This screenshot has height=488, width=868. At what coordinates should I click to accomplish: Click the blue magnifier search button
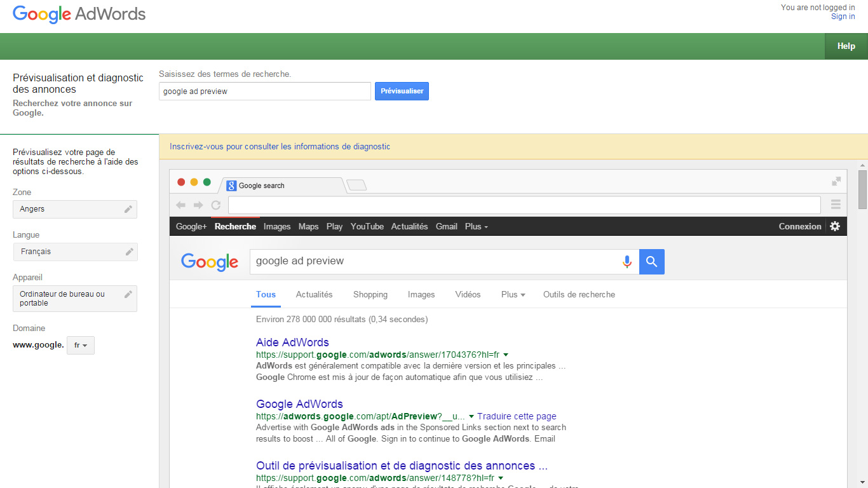pos(652,262)
